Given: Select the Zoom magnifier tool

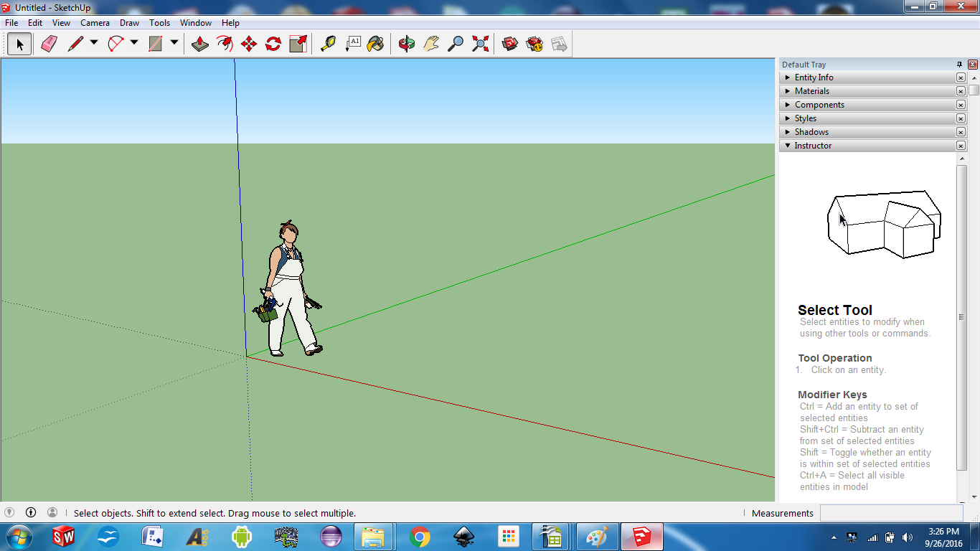Looking at the screenshot, I should (456, 44).
